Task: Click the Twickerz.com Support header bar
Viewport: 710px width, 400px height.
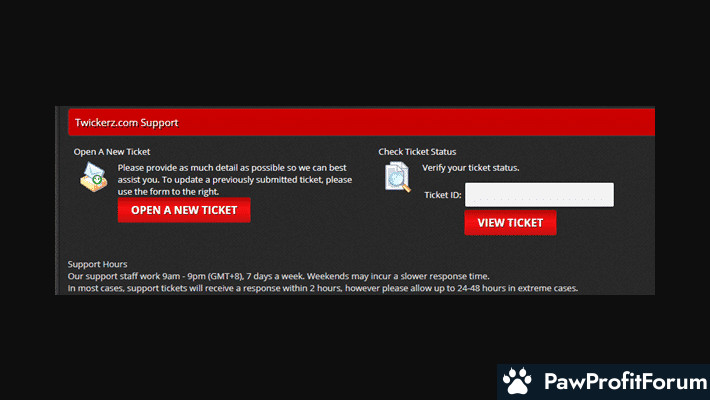Action: [x=361, y=123]
